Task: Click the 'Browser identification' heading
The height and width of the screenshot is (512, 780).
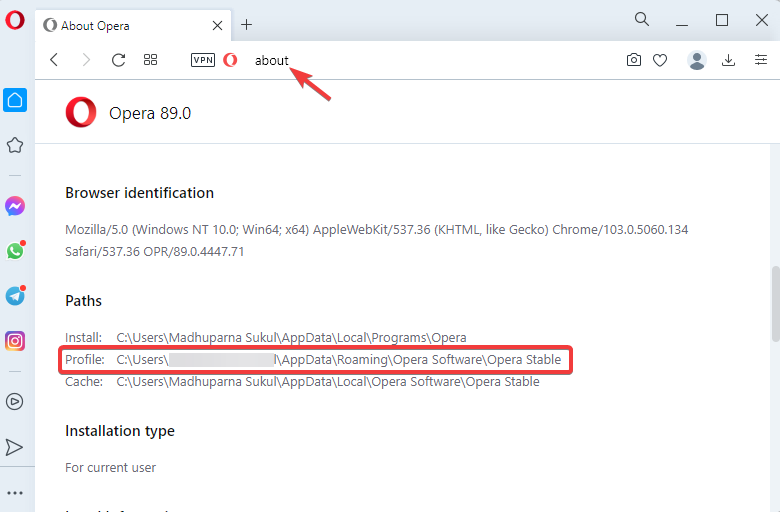Action: pyautogui.click(x=139, y=193)
